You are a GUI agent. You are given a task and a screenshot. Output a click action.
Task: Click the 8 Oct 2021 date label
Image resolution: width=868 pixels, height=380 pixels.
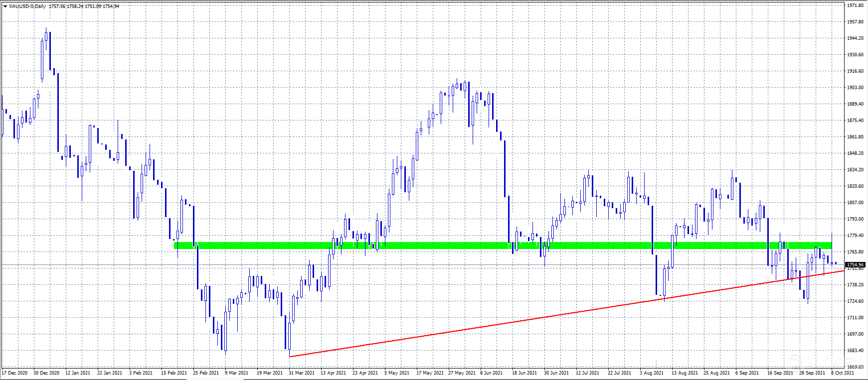click(x=843, y=373)
